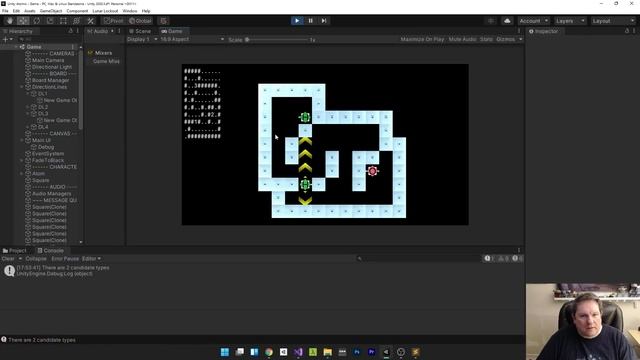The image size is (640, 360).
Task: Select the combined Transform tool
Action: coord(77,21)
